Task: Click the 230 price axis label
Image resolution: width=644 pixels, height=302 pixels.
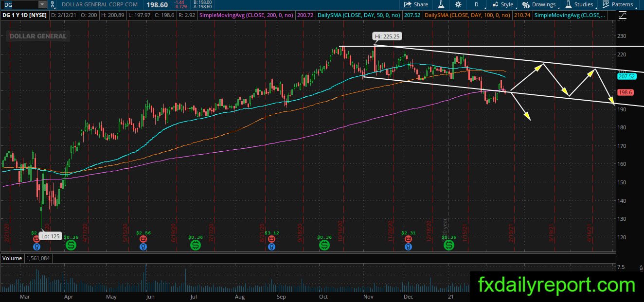Action: tap(622, 36)
